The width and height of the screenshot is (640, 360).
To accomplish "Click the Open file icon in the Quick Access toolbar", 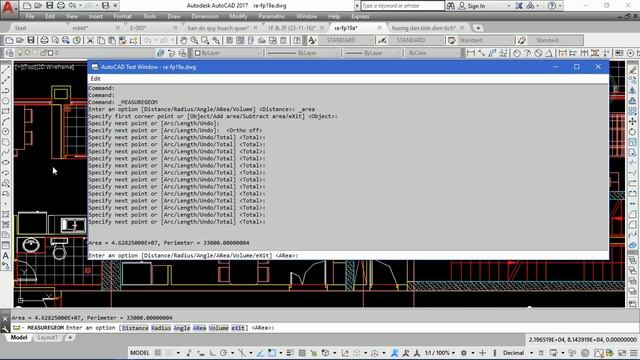I will pyautogui.click(x=38, y=6).
